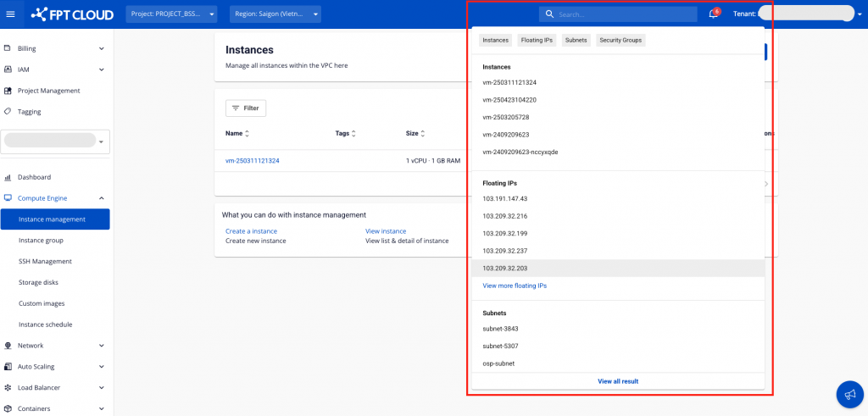Screen dimensions: 868x416
Task: Open Instance management in sidebar
Action: click(x=55, y=219)
